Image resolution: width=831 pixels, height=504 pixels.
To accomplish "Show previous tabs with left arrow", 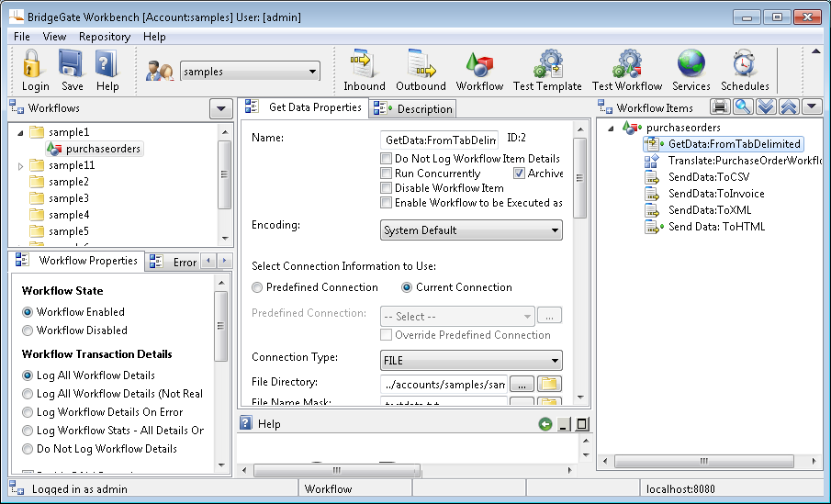I will 208,260.
